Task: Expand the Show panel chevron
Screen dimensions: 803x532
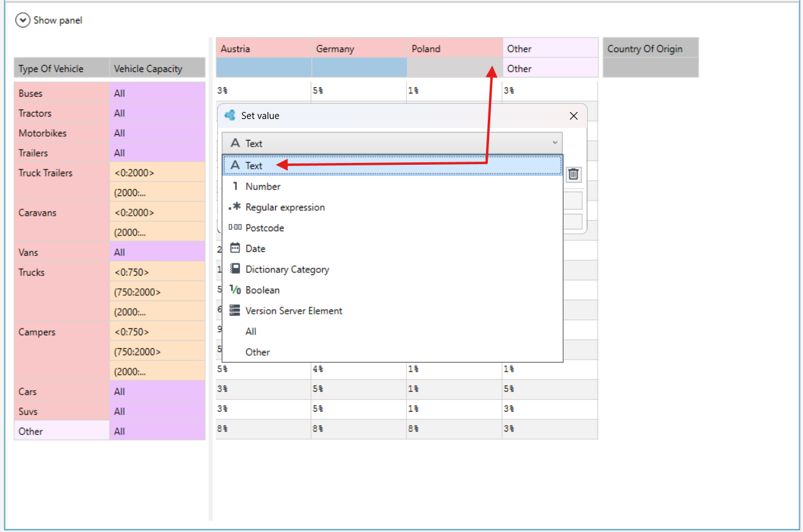Action: (x=22, y=20)
